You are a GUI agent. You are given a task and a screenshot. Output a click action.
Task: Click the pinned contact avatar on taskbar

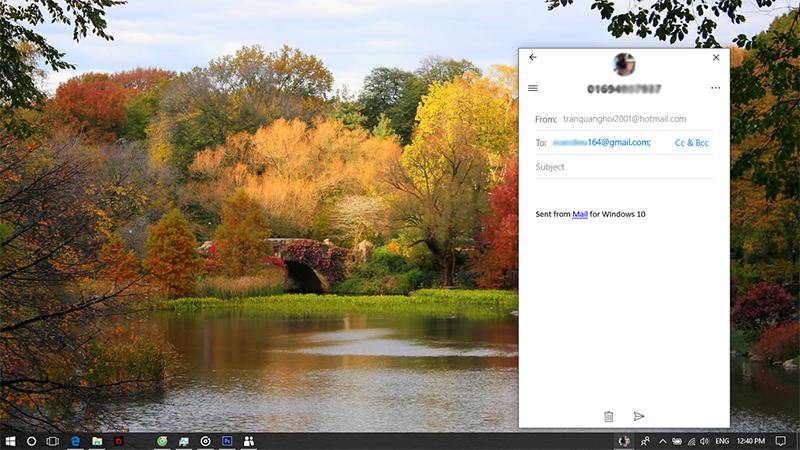(624, 441)
